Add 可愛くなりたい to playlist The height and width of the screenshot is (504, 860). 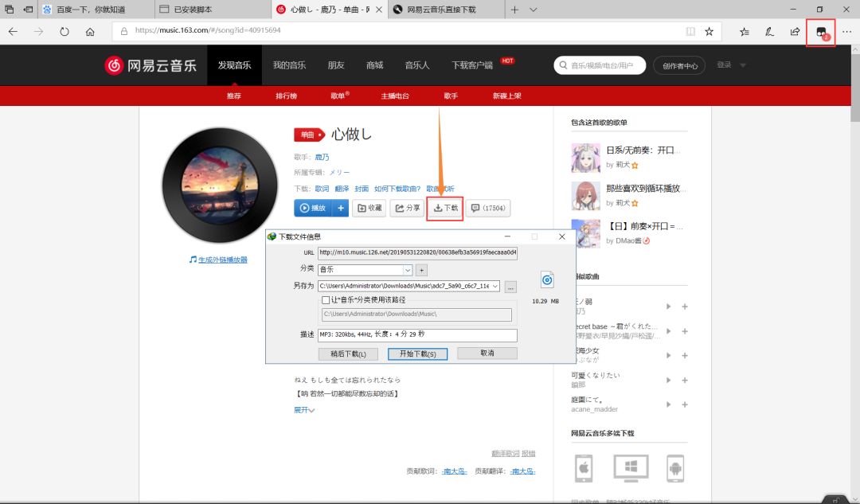[685, 380]
